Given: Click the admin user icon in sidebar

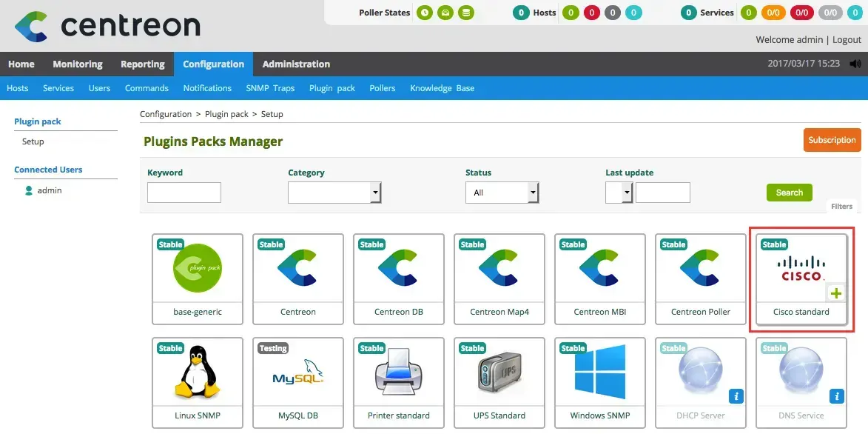Looking at the screenshot, I should [29, 190].
